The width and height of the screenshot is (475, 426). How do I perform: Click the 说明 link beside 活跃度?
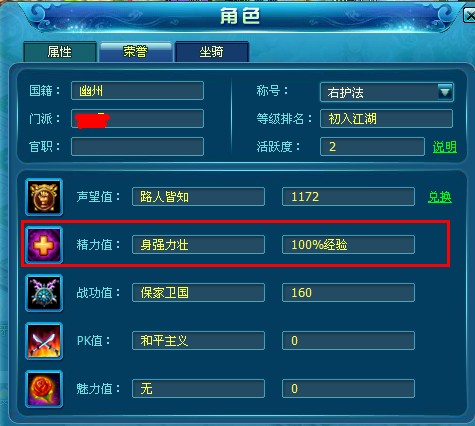(445, 147)
